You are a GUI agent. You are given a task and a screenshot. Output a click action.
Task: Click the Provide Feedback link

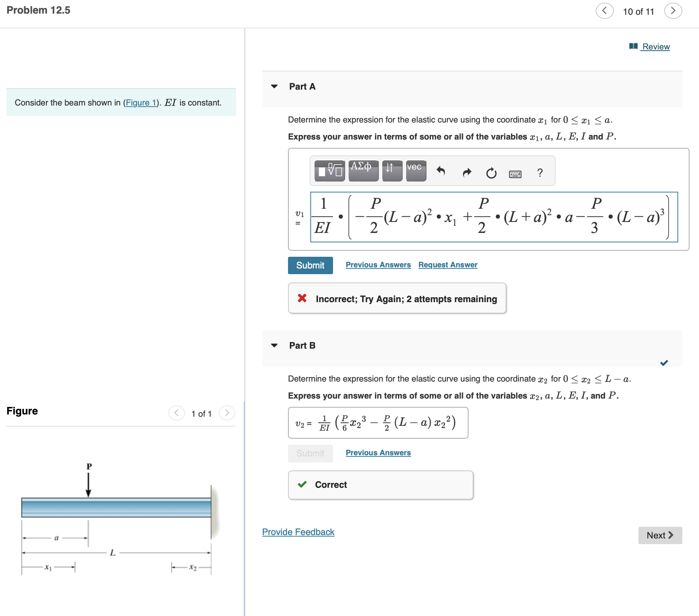pyautogui.click(x=298, y=532)
